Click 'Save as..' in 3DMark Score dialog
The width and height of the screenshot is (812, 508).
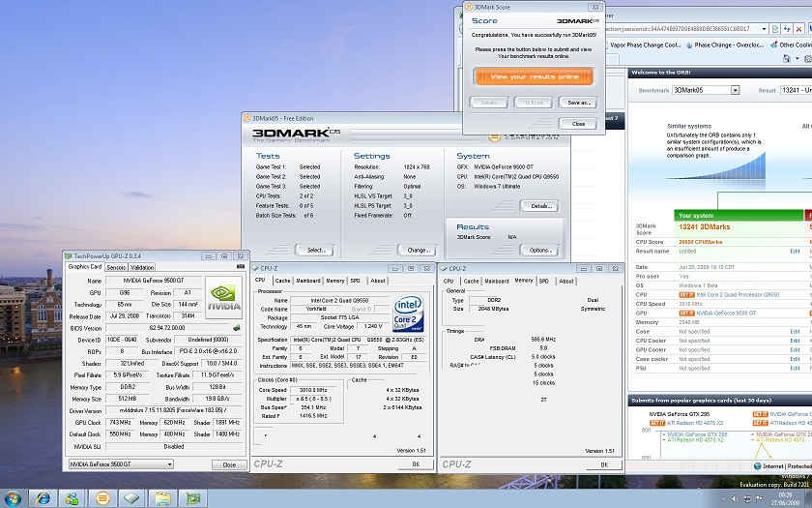click(x=578, y=103)
